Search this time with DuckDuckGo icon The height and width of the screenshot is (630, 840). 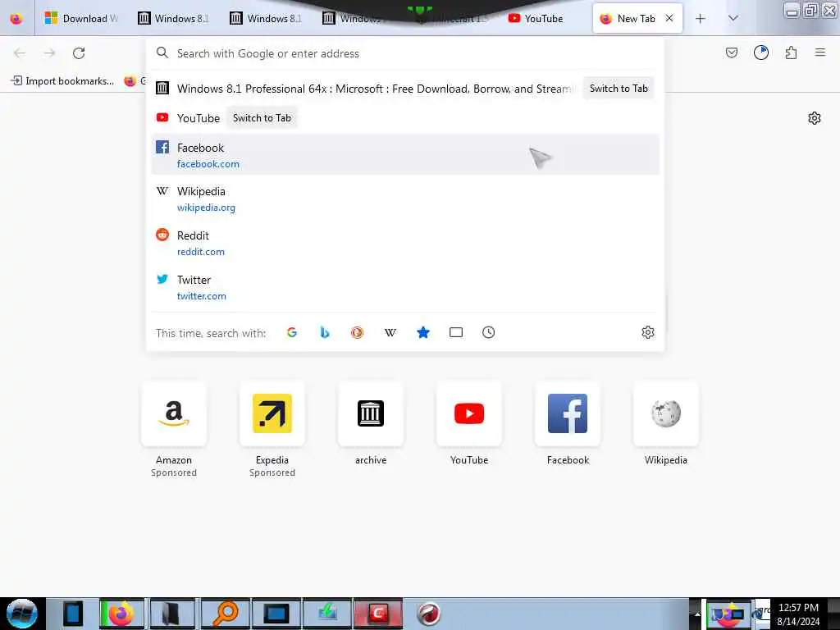click(358, 332)
